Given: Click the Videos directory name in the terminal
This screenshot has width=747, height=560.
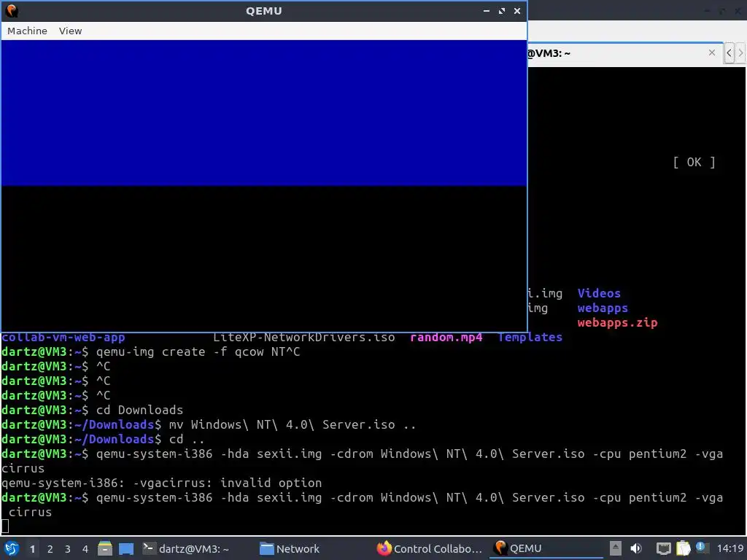Looking at the screenshot, I should (599, 293).
